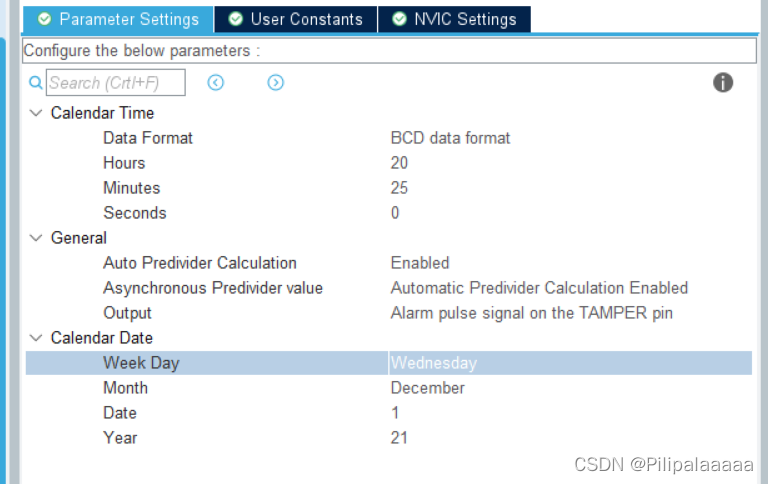Change the BCD data format value
This screenshot has width=768, height=484.
[x=450, y=138]
